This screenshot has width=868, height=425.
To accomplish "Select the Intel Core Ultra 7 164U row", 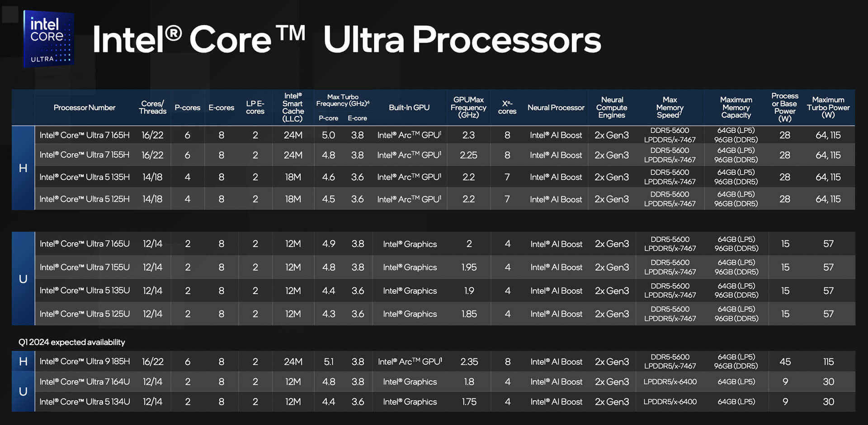I will (x=85, y=382).
